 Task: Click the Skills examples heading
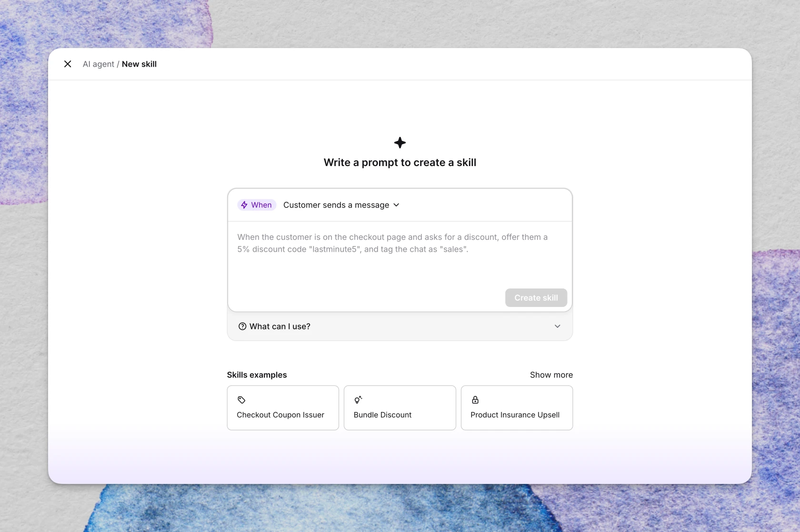tap(257, 375)
